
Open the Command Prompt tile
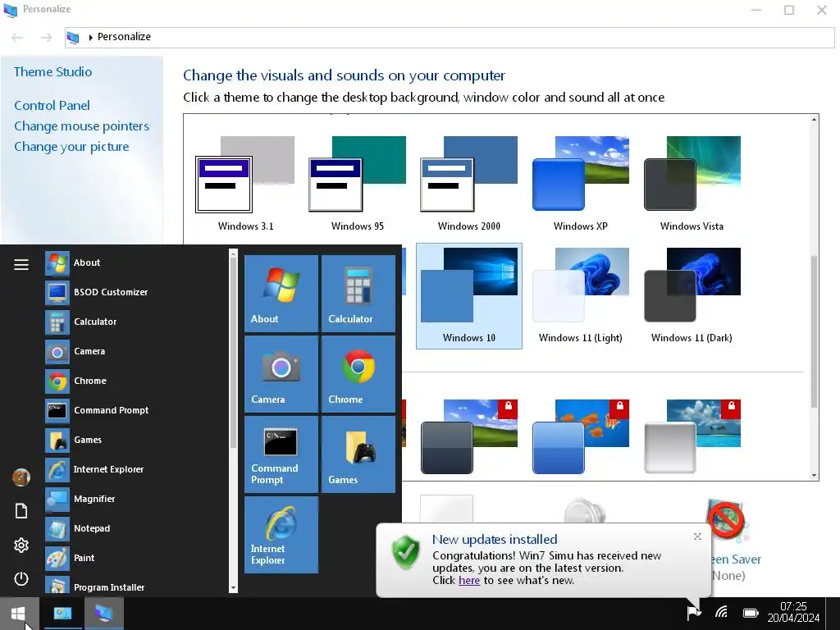281,454
